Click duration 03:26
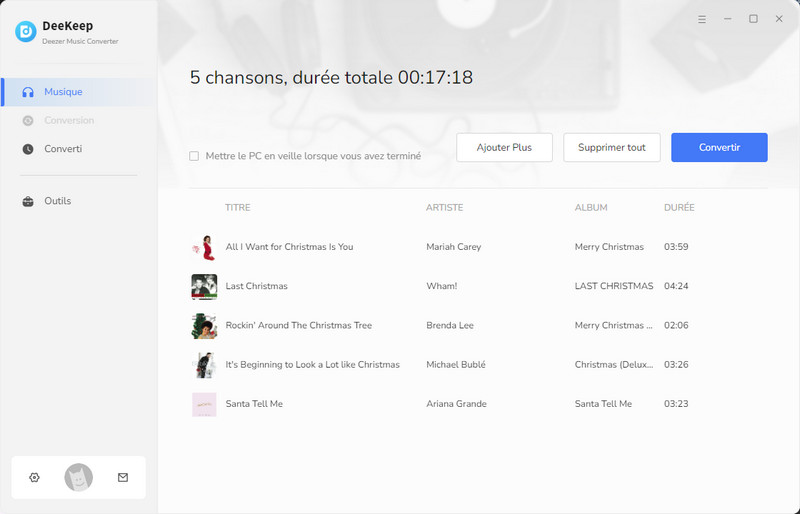Viewport: 800px width, 514px height. (x=676, y=364)
